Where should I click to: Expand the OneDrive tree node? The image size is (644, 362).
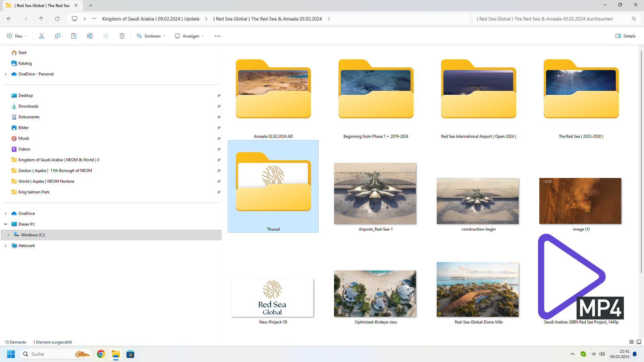point(5,214)
